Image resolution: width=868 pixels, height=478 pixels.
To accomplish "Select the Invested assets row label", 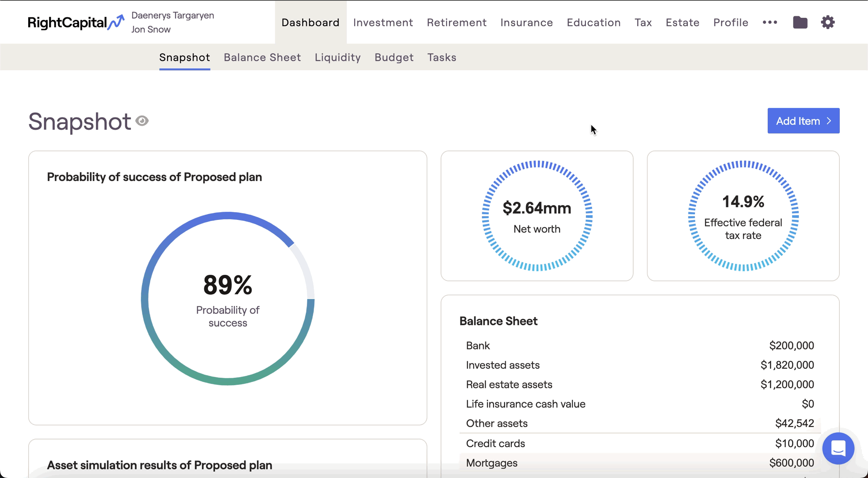I will (x=503, y=365).
